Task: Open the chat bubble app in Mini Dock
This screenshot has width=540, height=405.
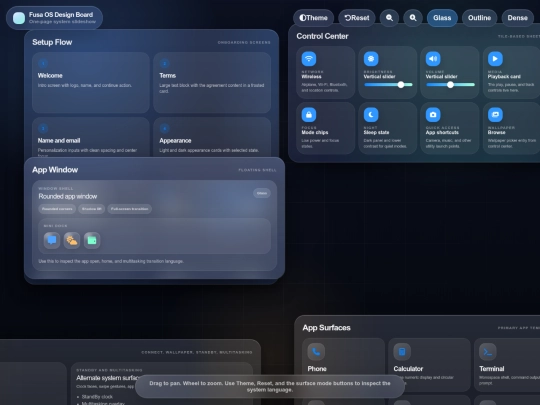Action: [x=52, y=240]
